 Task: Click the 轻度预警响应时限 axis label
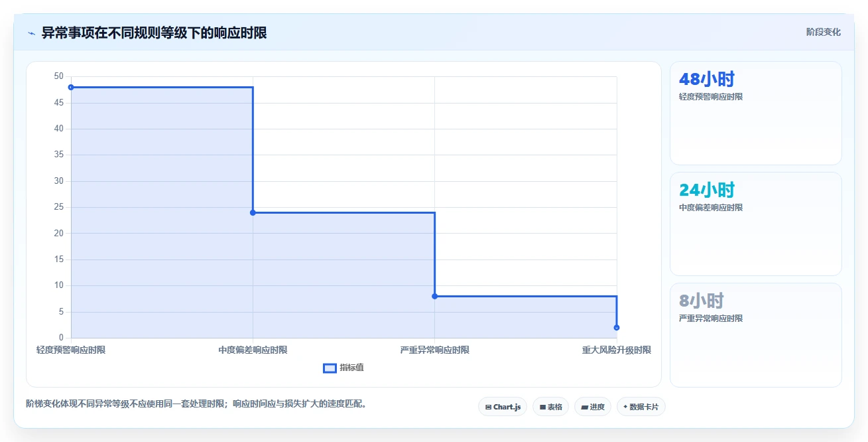(x=71, y=350)
